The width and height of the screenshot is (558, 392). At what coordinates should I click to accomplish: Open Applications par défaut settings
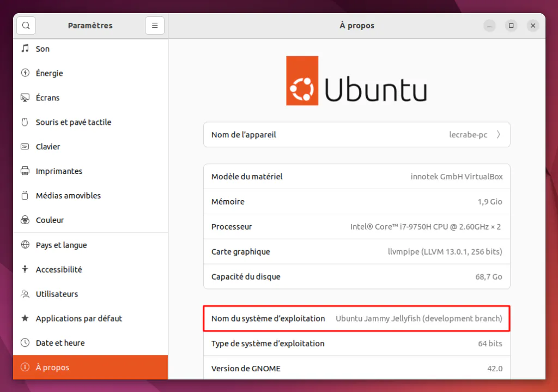(x=90, y=318)
